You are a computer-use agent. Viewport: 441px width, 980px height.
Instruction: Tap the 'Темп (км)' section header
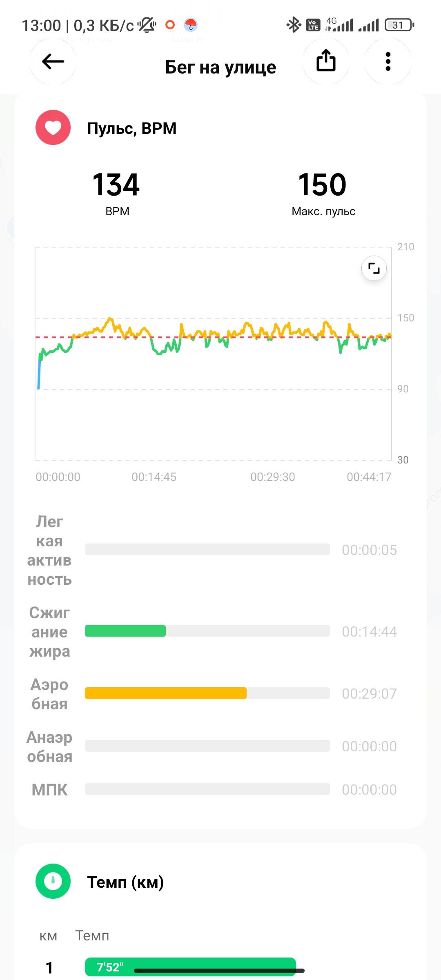click(125, 882)
